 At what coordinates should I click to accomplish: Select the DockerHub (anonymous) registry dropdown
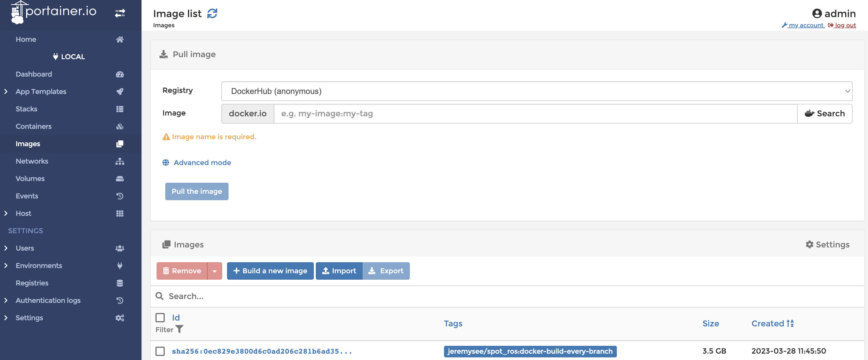coord(537,90)
